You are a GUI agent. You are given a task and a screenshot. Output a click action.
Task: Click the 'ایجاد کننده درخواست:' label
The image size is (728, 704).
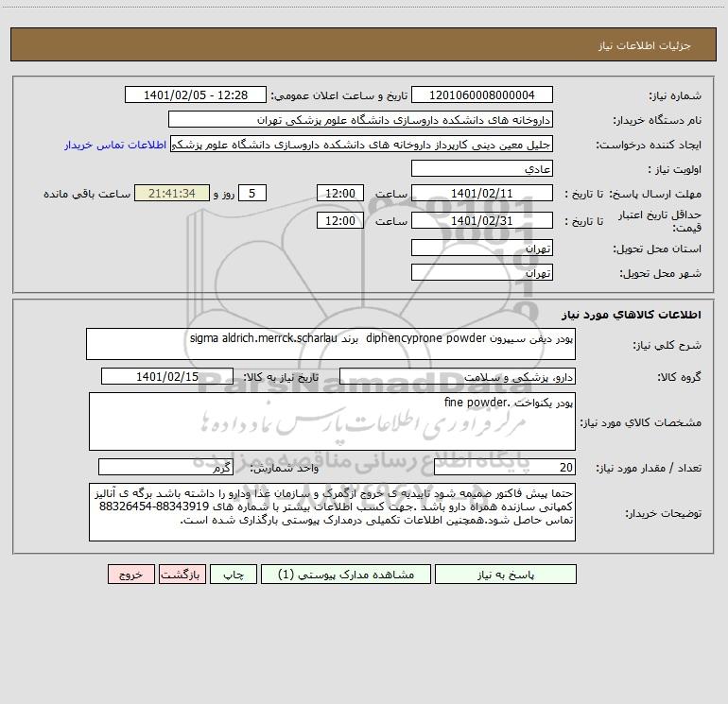point(649,145)
